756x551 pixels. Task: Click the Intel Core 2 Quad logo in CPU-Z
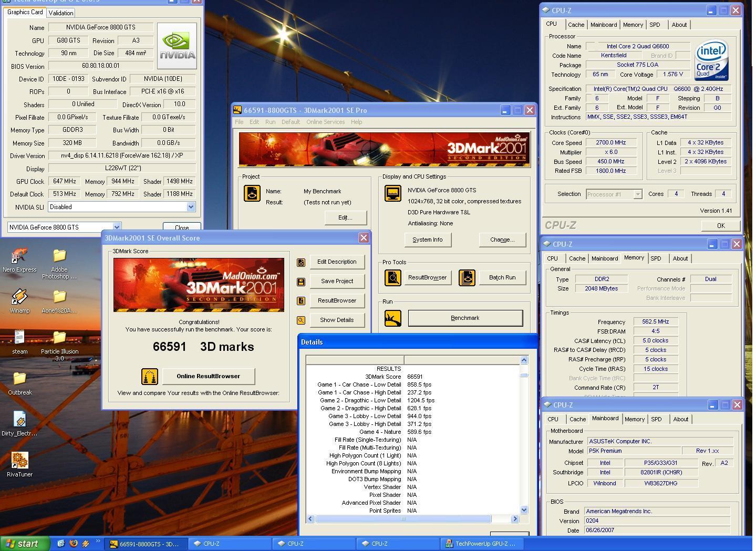coord(711,59)
